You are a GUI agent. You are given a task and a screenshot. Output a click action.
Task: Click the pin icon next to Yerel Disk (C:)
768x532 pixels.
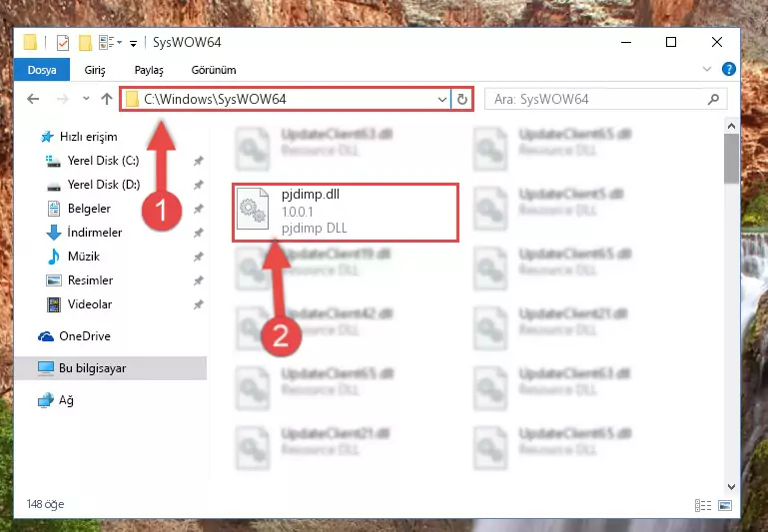[x=198, y=161]
